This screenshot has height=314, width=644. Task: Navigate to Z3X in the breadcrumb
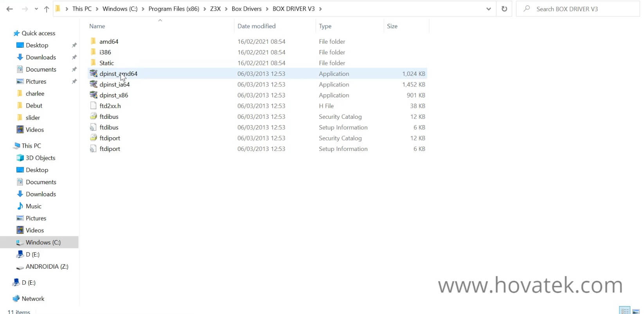[215, 9]
